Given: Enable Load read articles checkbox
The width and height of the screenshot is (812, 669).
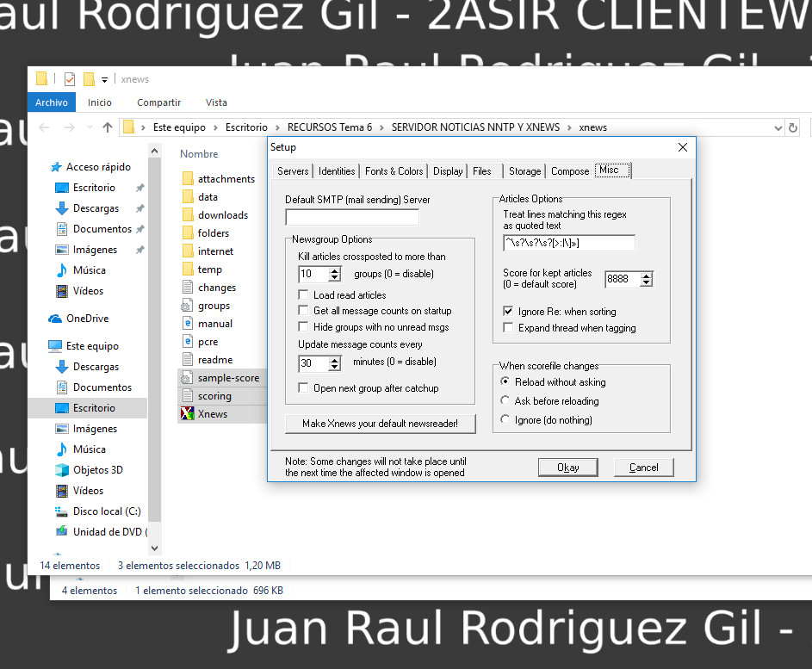Looking at the screenshot, I should (x=303, y=294).
